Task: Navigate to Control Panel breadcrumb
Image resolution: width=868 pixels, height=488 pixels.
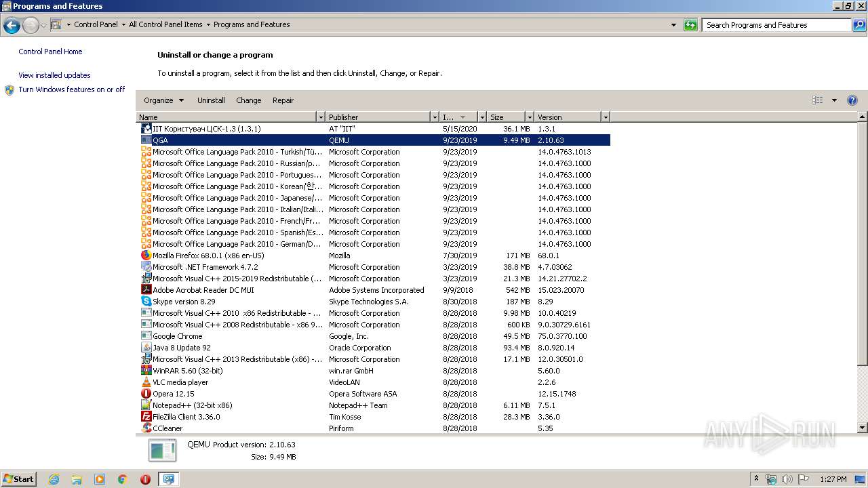Action: click(x=96, y=24)
